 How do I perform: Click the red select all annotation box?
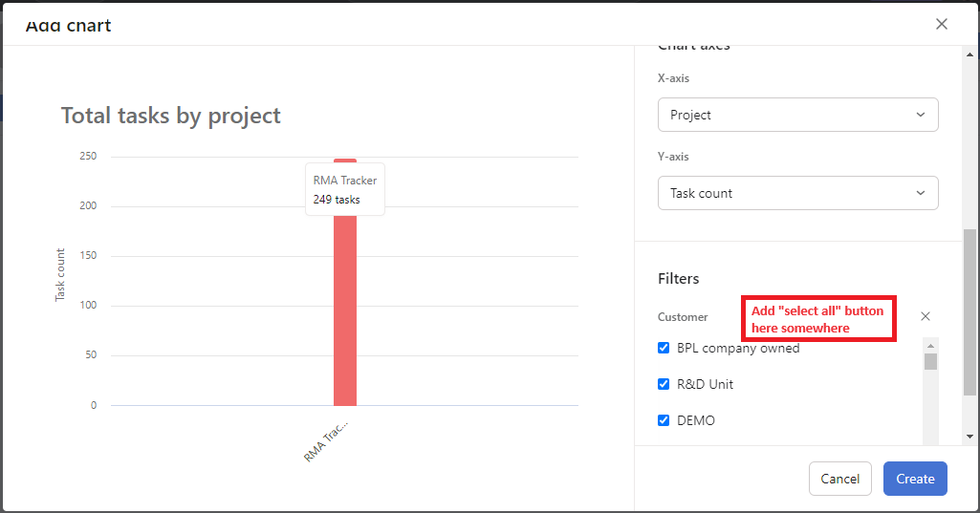[818, 319]
